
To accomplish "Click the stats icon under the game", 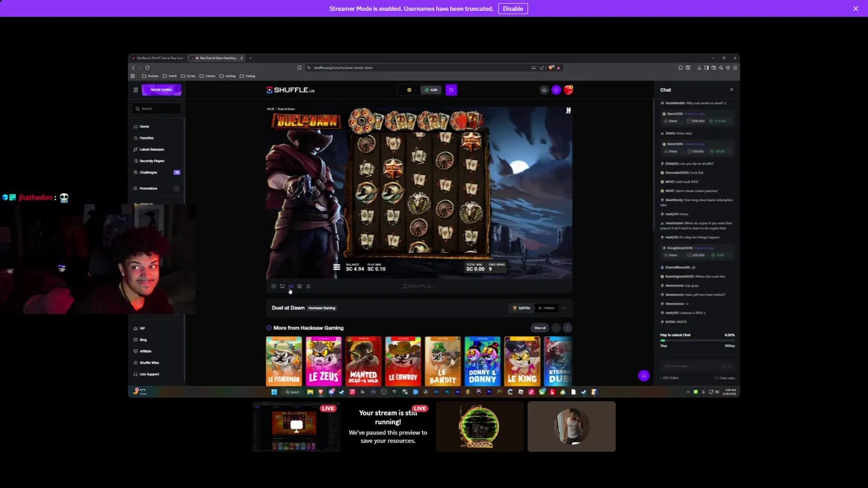I will pyautogui.click(x=299, y=286).
